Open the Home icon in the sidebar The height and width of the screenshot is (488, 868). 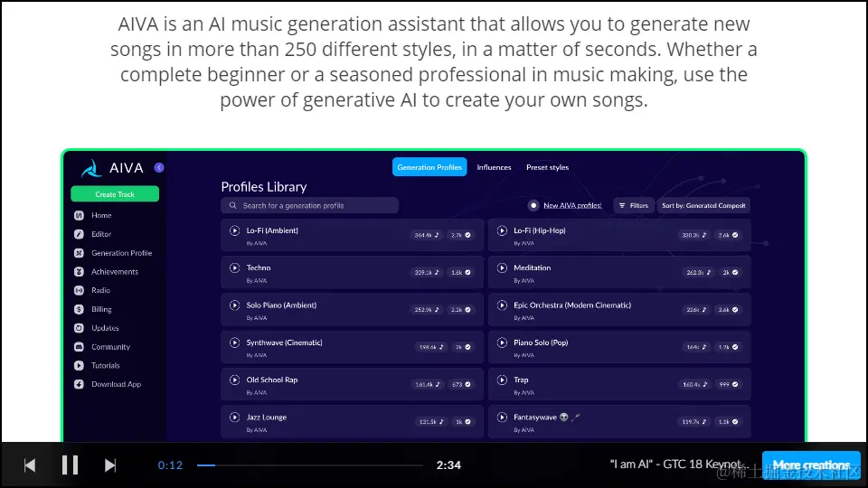click(79, 215)
